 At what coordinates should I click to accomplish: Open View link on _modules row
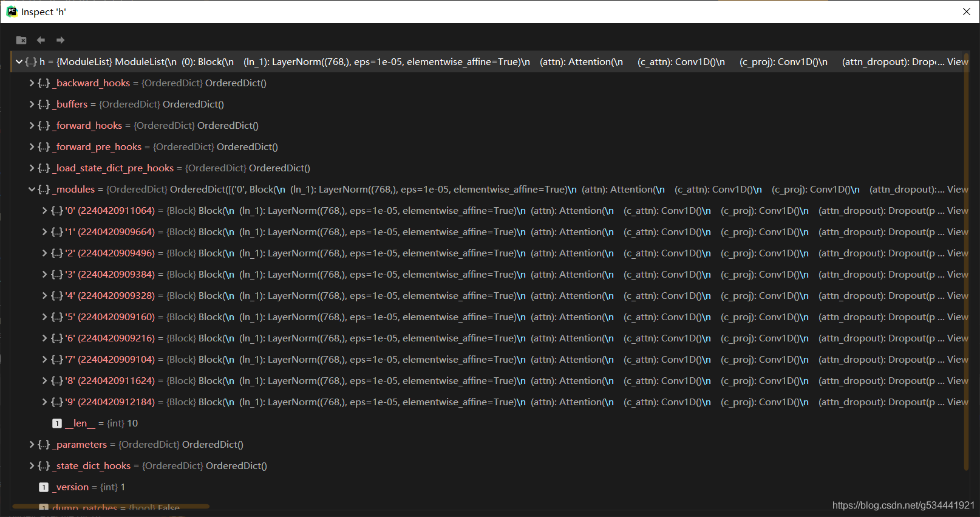(x=958, y=190)
